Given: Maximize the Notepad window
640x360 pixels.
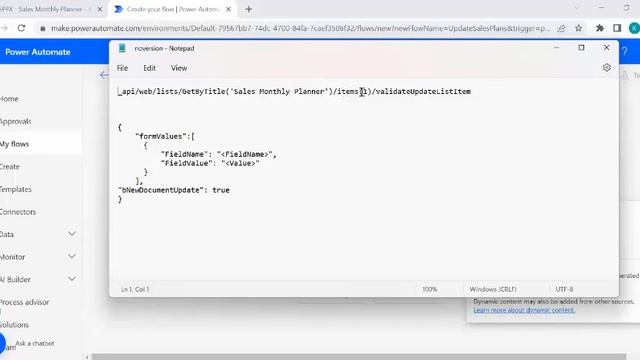Looking at the screenshot, I should pyautogui.click(x=581, y=48).
